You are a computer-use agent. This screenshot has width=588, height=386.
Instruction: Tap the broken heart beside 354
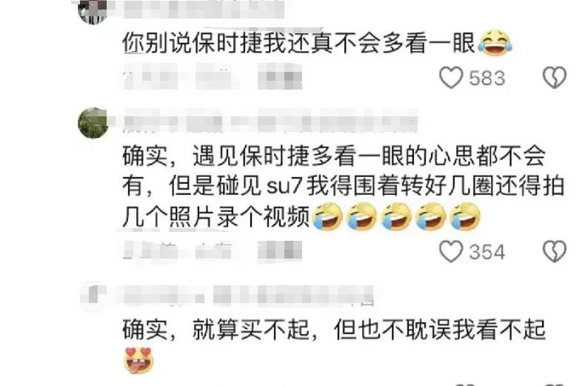(x=555, y=251)
